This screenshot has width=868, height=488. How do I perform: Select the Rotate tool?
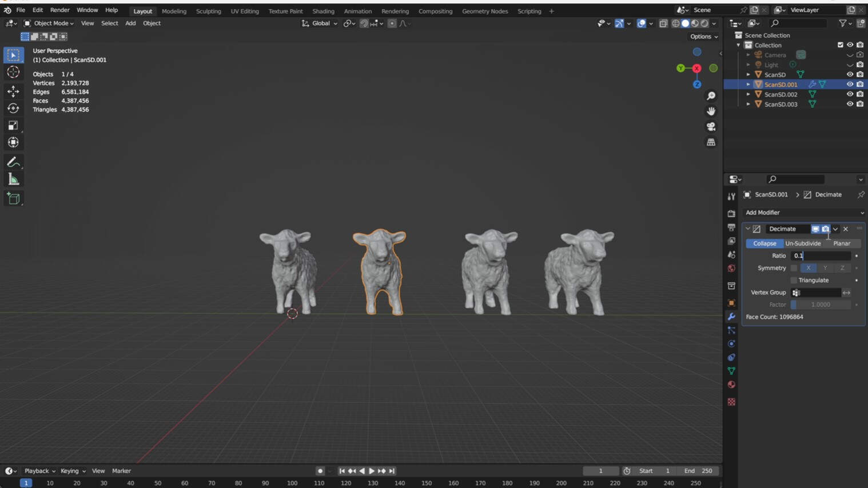click(x=13, y=108)
